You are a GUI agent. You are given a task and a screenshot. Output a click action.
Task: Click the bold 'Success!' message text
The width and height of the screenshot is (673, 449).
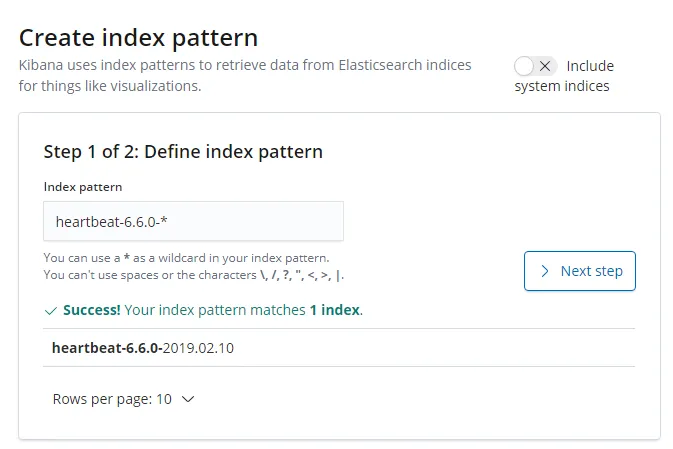tap(92, 310)
